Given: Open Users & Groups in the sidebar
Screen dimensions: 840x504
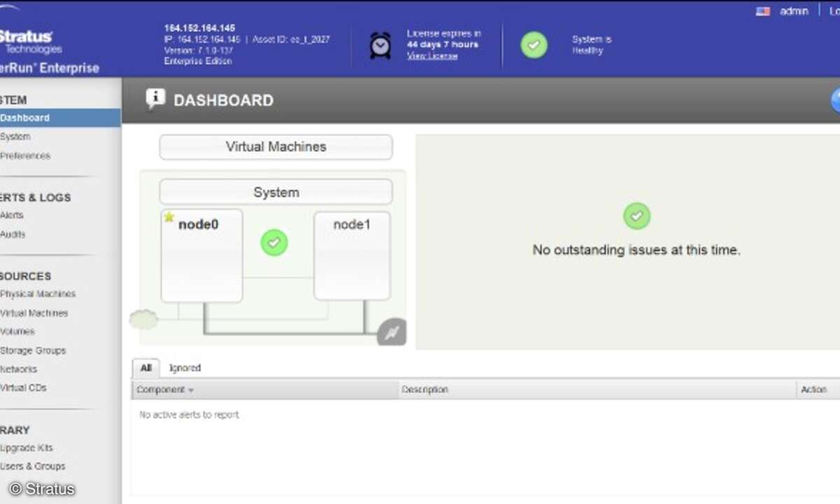Looking at the screenshot, I should click(x=33, y=466).
